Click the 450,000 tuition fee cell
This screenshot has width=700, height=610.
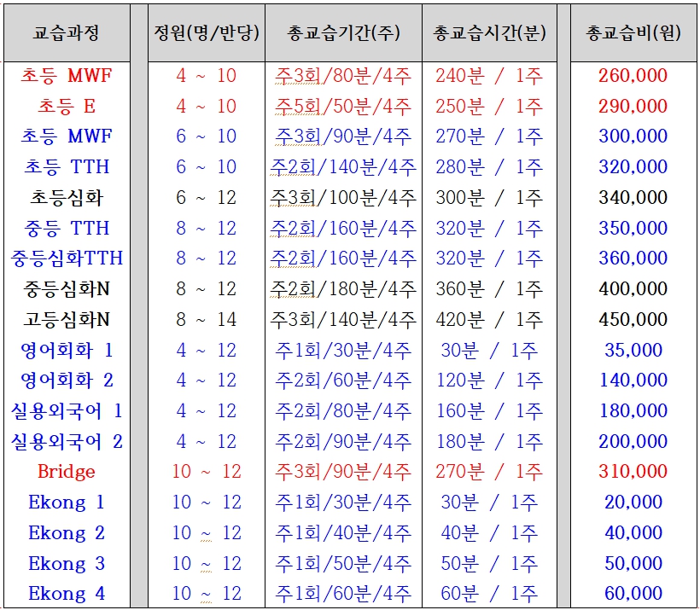[633, 320]
